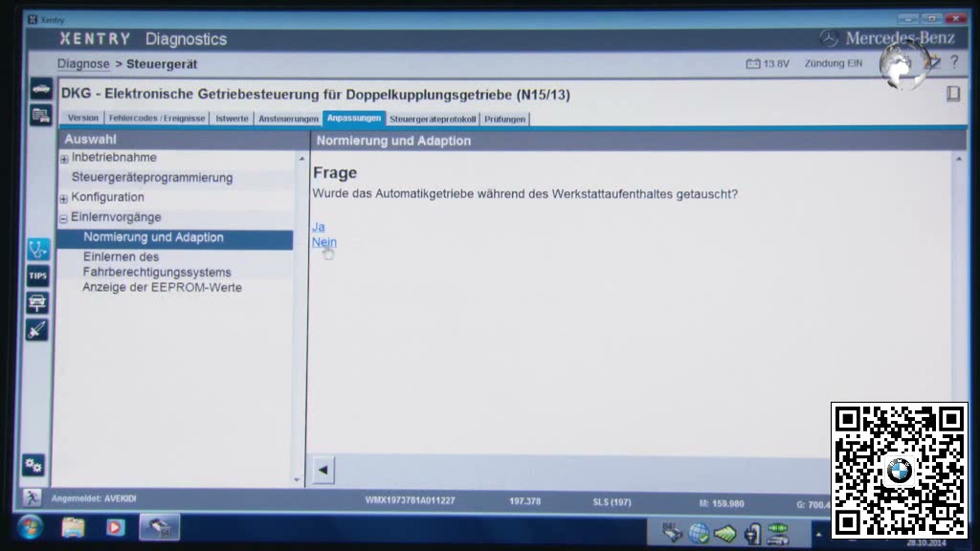
Task: Click the Zündung EIN status text
Action: [834, 63]
